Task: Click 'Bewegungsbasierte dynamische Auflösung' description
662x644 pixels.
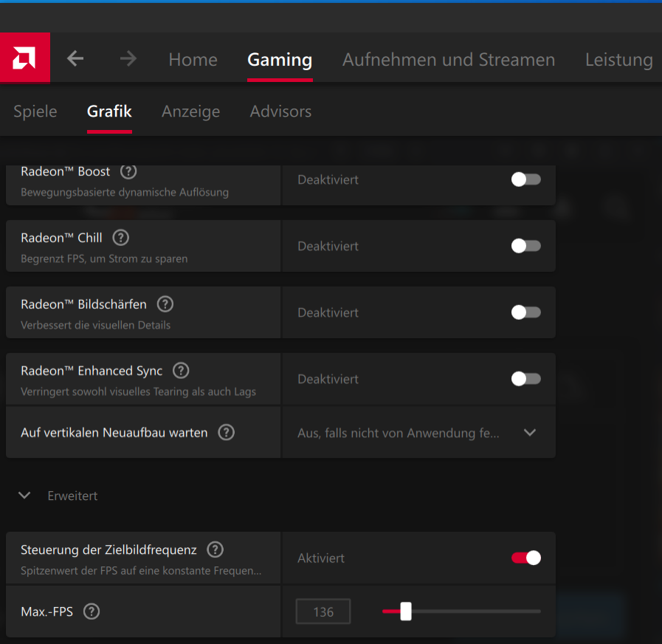Action: (125, 192)
